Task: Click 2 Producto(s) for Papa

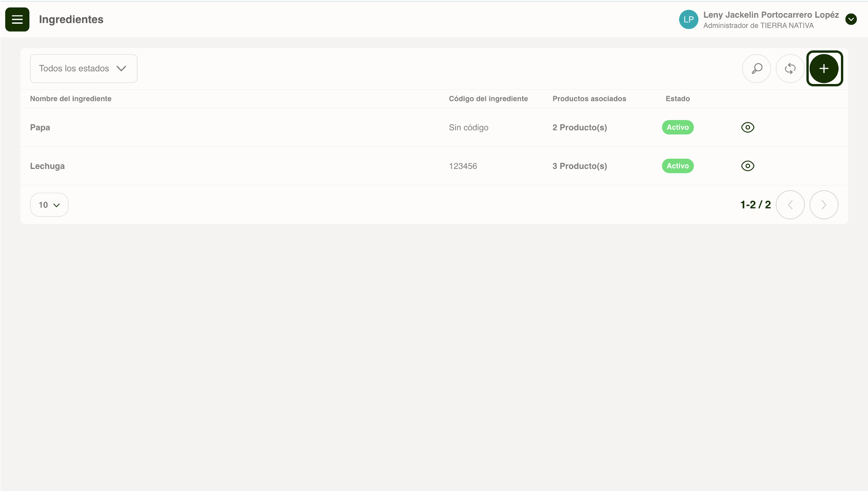Action: (x=580, y=127)
